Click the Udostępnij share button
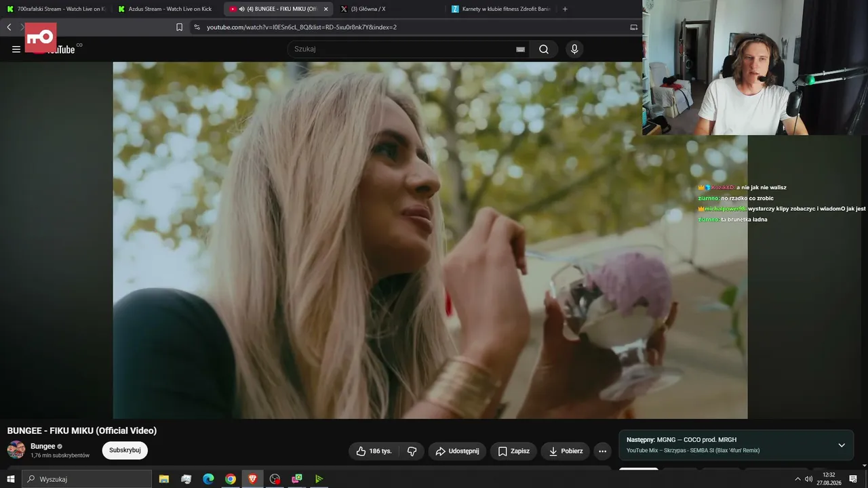This screenshot has width=868, height=488. tap(457, 451)
